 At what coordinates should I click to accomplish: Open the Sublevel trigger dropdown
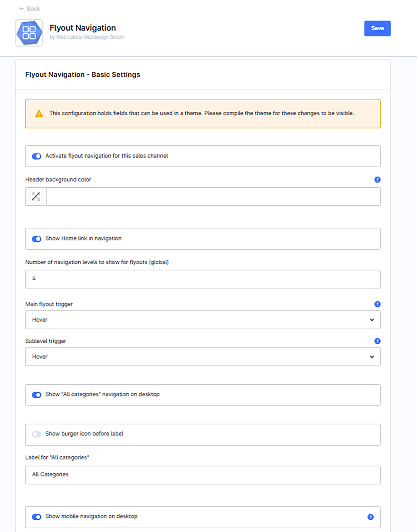(x=203, y=357)
